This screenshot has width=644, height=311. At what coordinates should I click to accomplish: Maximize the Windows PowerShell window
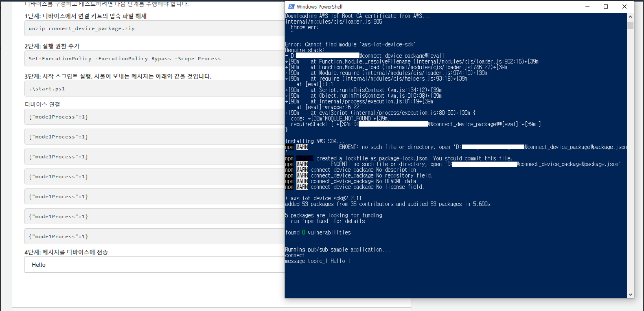[606, 7]
